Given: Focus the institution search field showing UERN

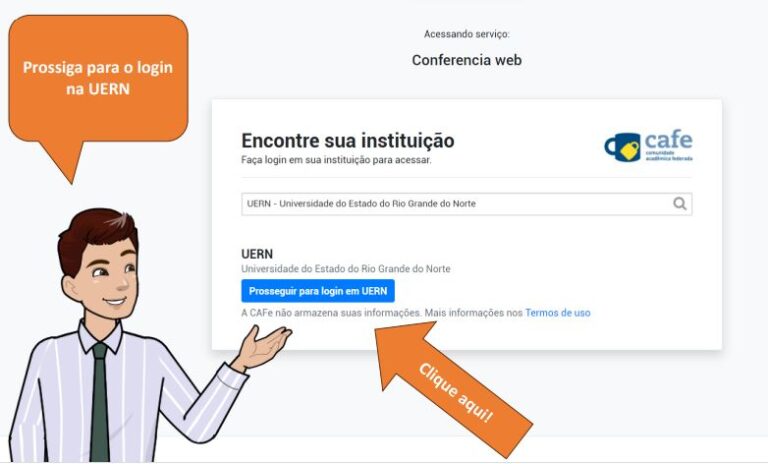Looking at the screenshot, I should click(466, 204).
